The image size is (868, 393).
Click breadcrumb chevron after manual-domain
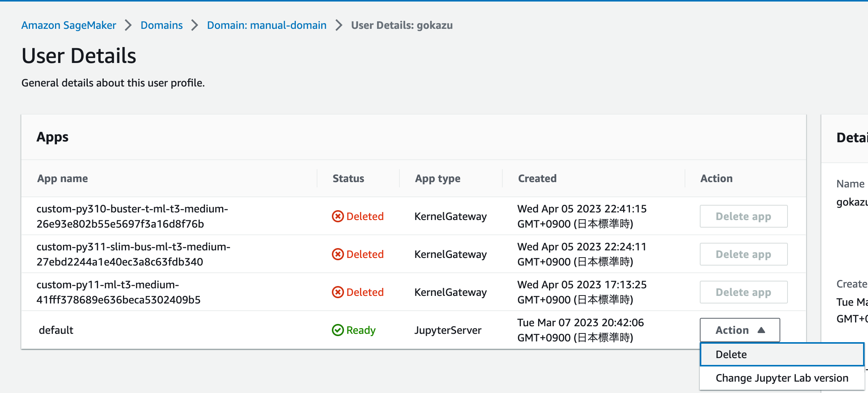(339, 25)
